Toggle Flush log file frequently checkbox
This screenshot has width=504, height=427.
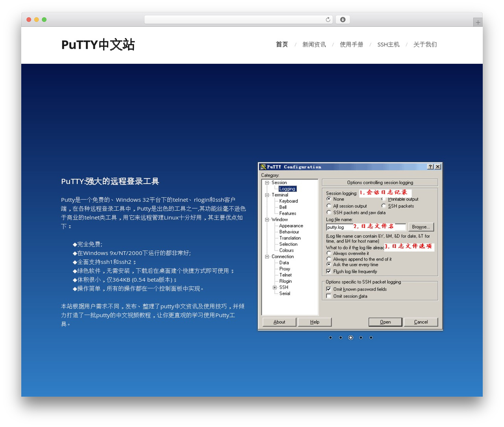pyautogui.click(x=329, y=271)
